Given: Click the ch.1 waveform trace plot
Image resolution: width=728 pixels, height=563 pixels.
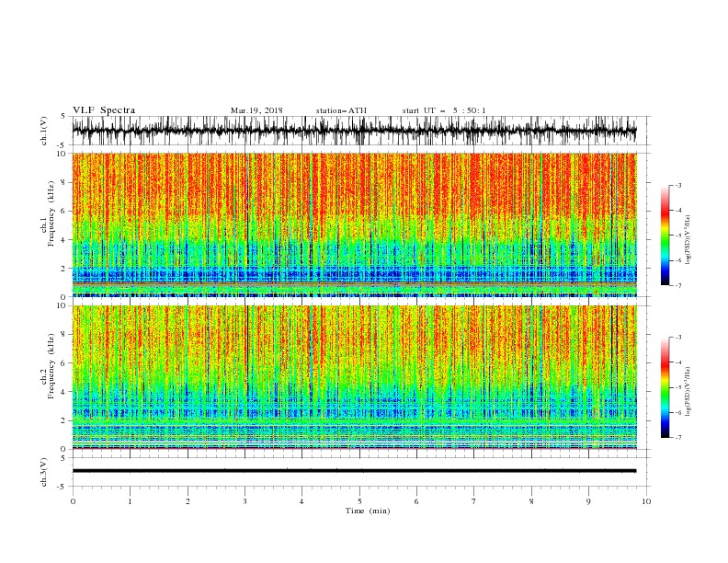Looking at the screenshot, I should pos(354,131).
